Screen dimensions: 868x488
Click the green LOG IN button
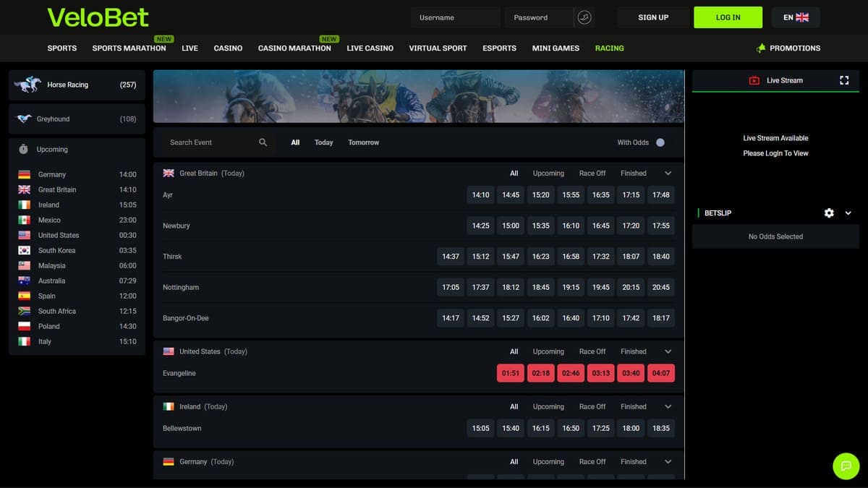point(728,17)
